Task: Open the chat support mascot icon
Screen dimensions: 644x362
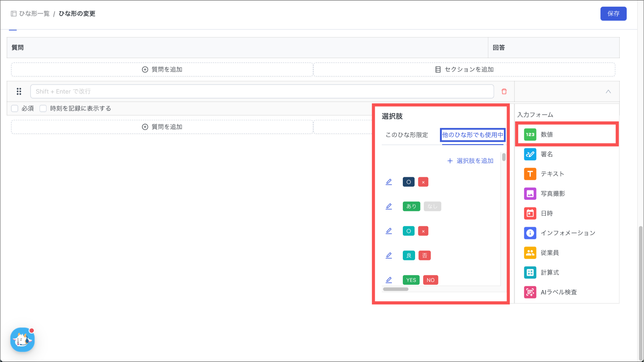Action: pos(22,340)
